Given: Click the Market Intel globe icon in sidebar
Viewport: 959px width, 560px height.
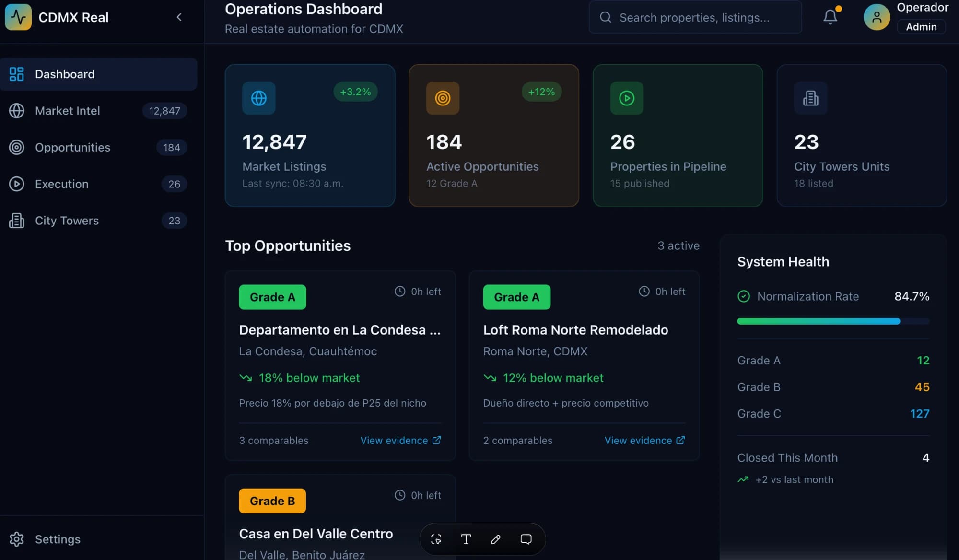Looking at the screenshot, I should pyautogui.click(x=17, y=111).
